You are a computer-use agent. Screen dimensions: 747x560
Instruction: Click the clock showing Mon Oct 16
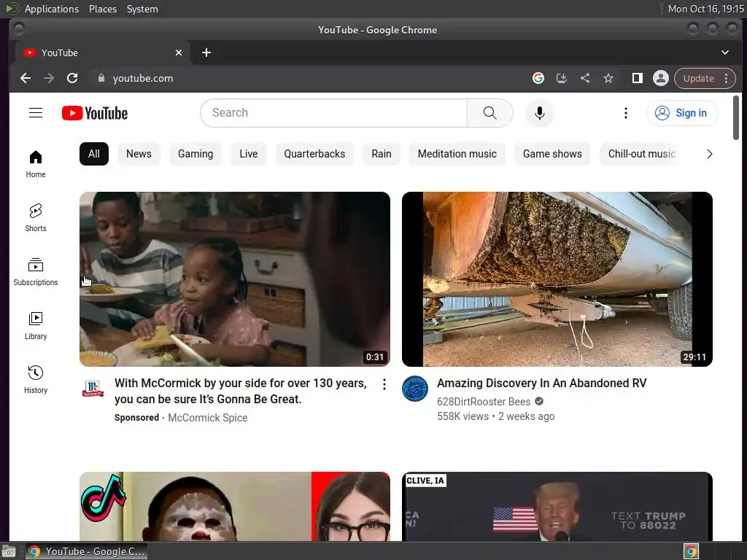[x=705, y=9]
